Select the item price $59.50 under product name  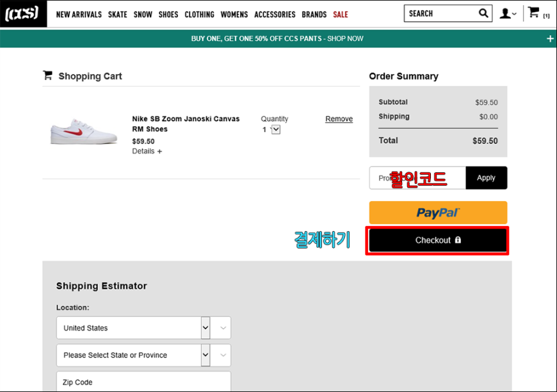tap(143, 142)
